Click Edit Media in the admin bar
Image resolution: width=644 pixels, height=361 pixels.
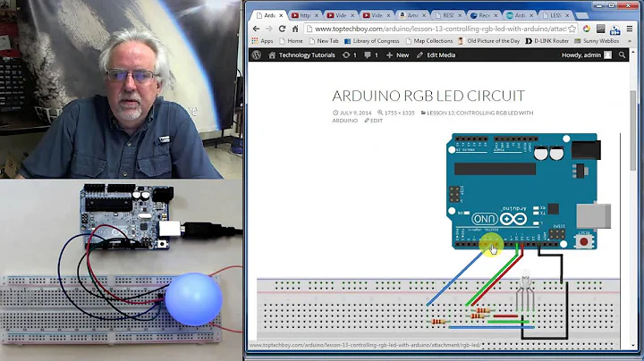click(x=436, y=55)
